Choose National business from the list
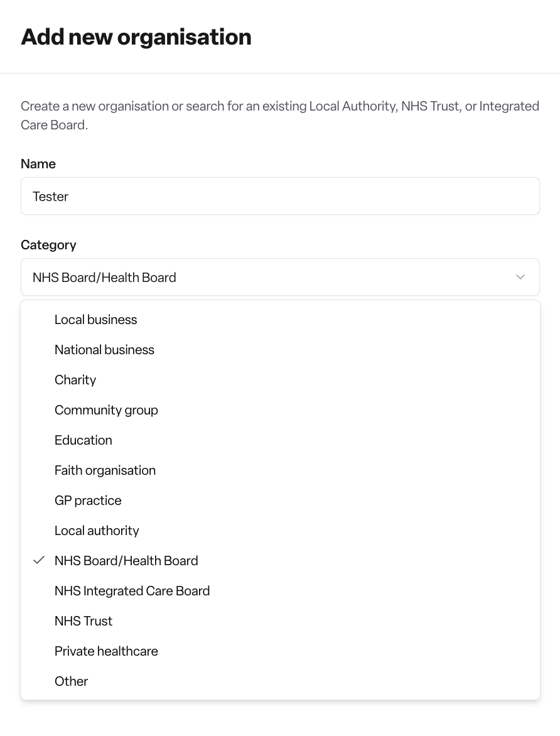 280,350
